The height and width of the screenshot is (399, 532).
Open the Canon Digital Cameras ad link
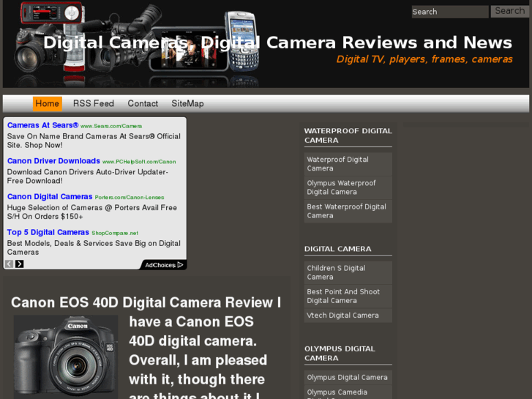pos(50,197)
